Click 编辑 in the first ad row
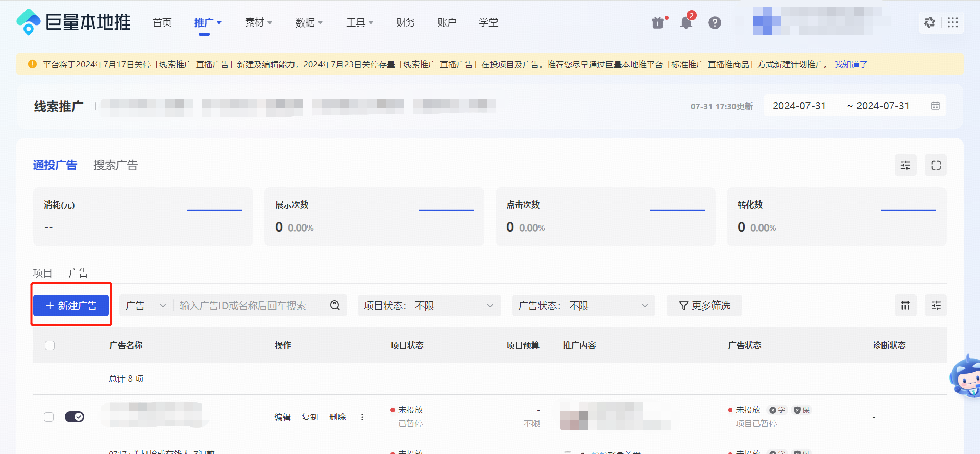 click(x=282, y=417)
